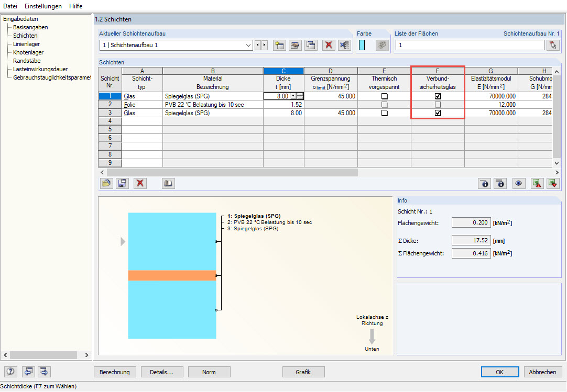
Task: Click the table's horizontal scroll left arrow
Action: pos(102,172)
